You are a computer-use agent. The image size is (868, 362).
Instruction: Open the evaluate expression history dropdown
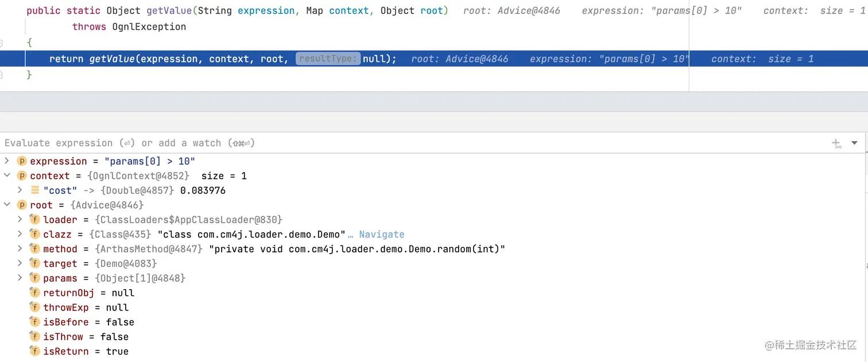coord(855,143)
